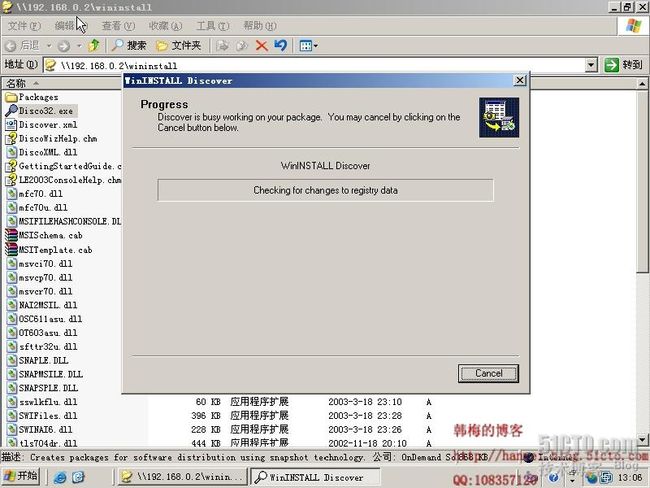Select the MSISchema.cab archive icon
650x488 pixels.
click(12, 236)
